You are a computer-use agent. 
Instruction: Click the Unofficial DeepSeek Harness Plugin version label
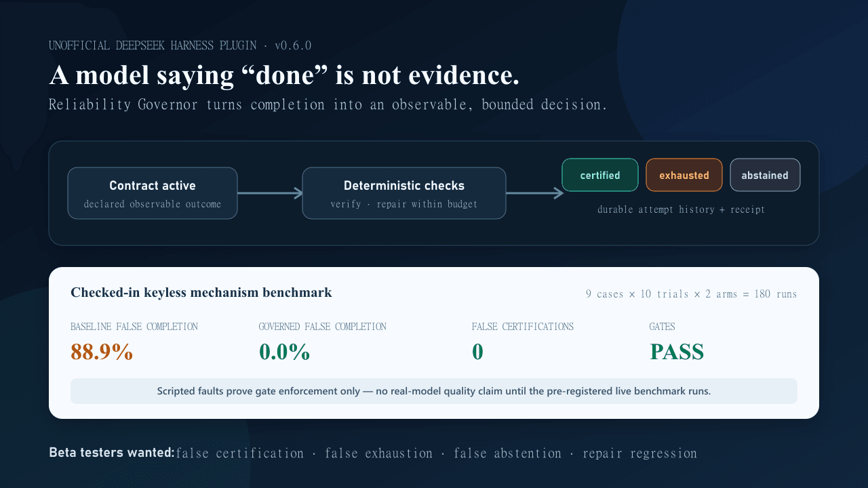(x=180, y=45)
